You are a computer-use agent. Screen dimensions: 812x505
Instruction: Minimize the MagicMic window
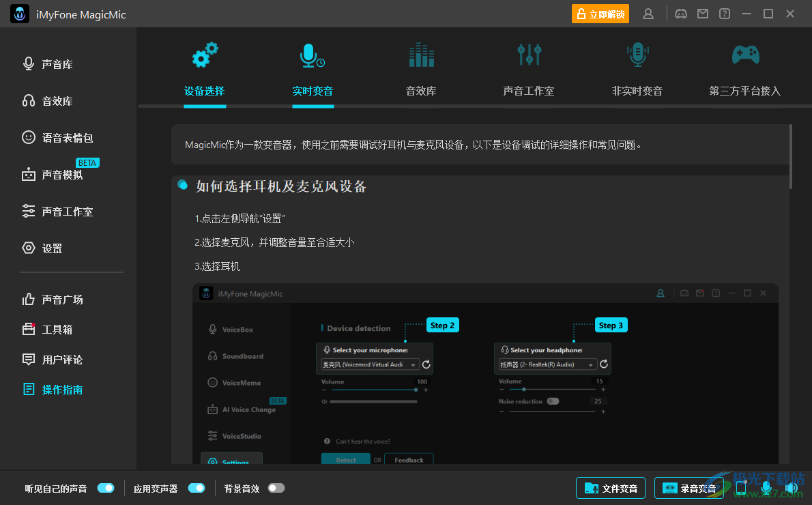[x=746, y=14]
